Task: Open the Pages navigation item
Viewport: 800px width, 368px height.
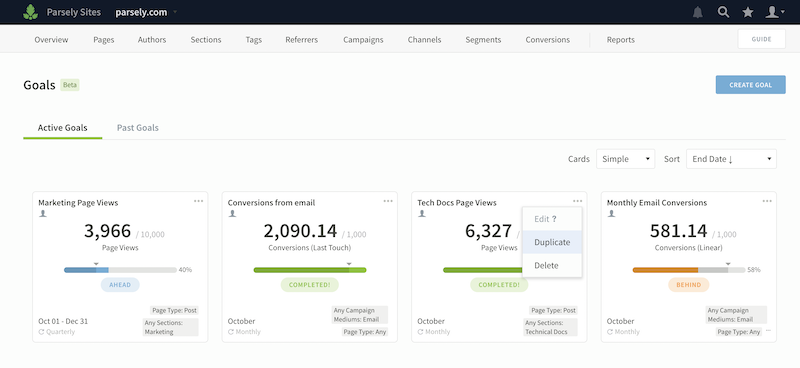Action: (x=104, y=39)
